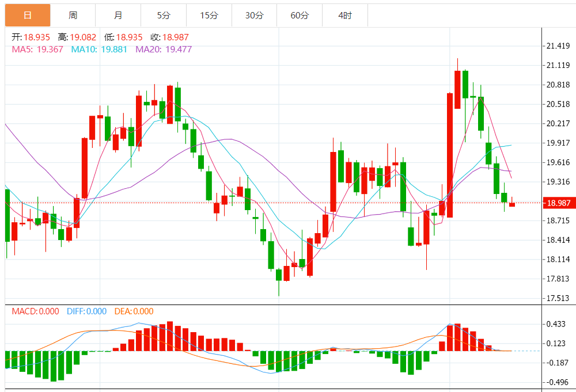Click the 17.513 price axis label
576x392 pixels.
[558, 298]
